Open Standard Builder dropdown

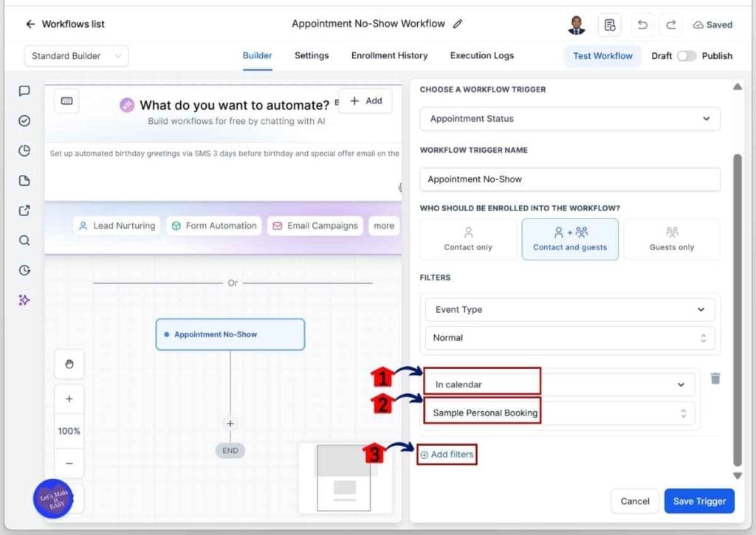point(76,56)
